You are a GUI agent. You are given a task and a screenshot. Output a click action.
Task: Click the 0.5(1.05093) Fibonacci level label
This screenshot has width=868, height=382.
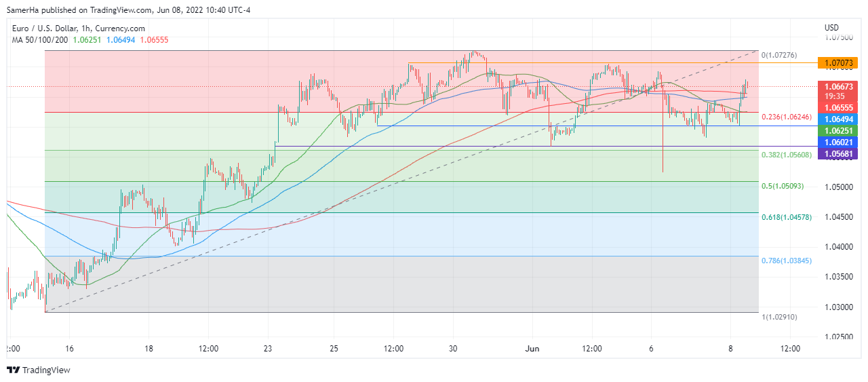pyautogui.click(x=783, y=186)
